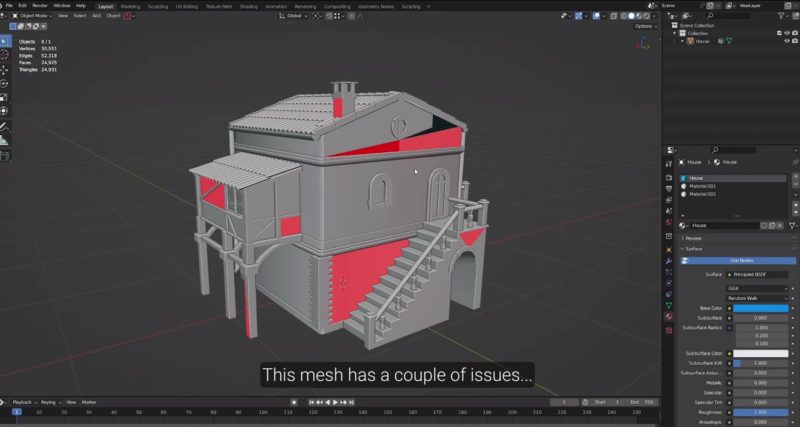Open the viewport Add menu
This screenshot has height=427, width=800.
click(96, 16)
